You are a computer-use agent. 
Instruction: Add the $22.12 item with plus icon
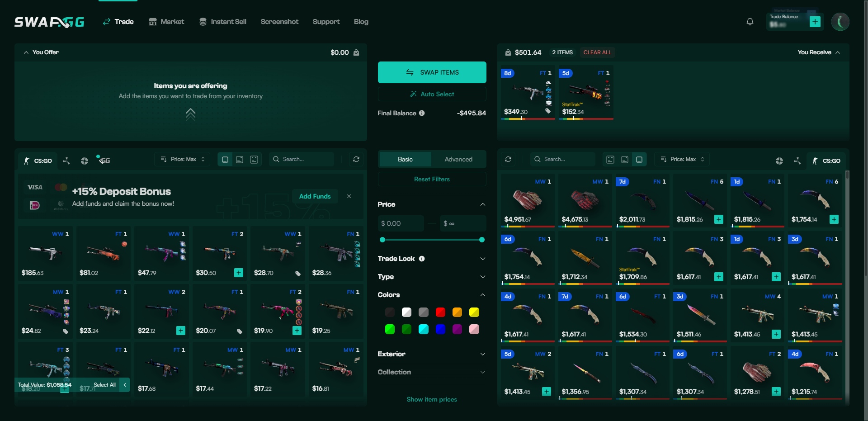[181, 331]
